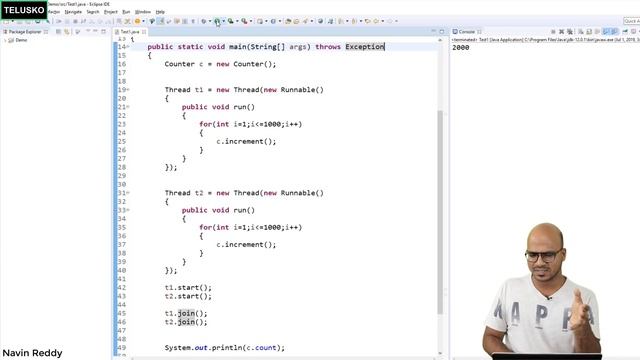
Task: Click the t2.join(); statement on line 46
Action: [x=186, y=322]
